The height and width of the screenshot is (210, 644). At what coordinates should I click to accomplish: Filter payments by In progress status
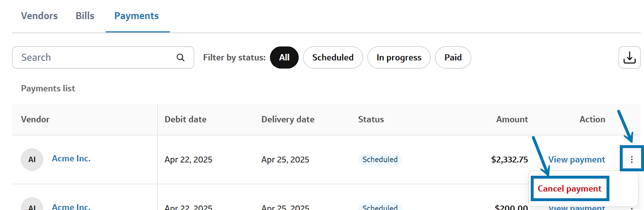point(399,58)
